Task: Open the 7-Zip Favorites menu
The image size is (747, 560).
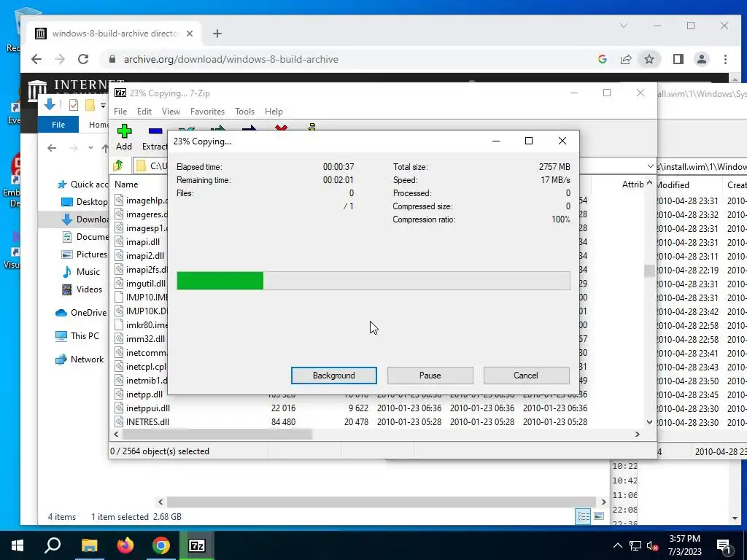Action: pos(207,112)
